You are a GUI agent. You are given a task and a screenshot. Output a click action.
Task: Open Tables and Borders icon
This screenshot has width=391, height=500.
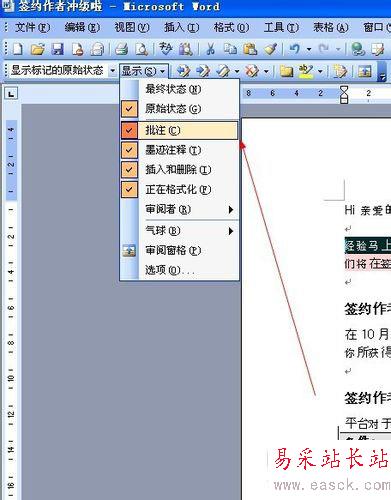click(x=378, y=49)
